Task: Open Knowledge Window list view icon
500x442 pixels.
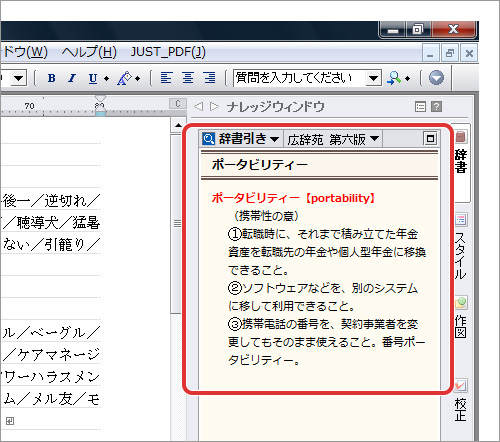Action: click(420, 107)
